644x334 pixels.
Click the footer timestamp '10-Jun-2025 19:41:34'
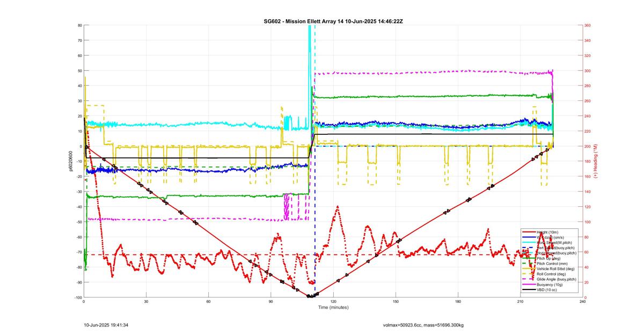pyautogui.click(x=106, y=325)
